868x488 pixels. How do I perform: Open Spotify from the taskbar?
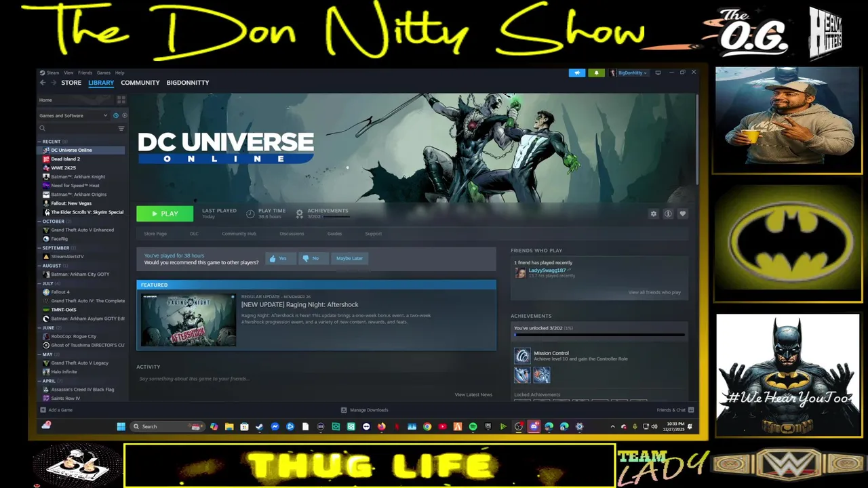pos(473,426)
